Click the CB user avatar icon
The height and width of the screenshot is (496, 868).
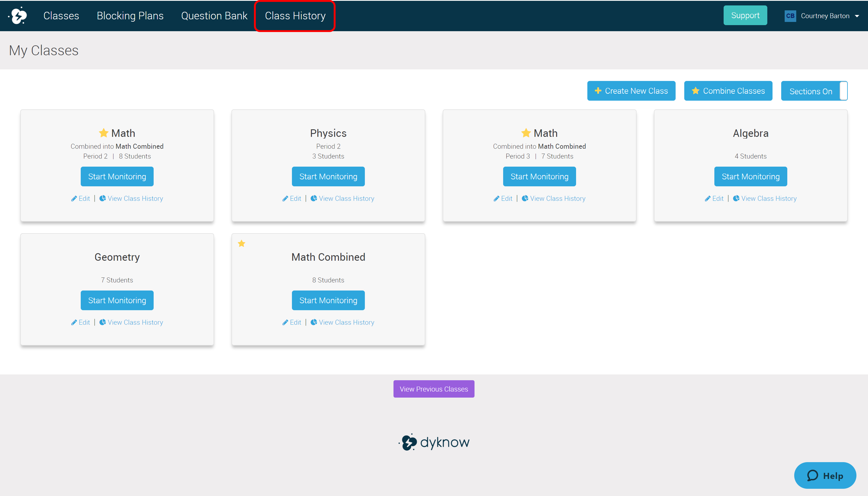point(790,16)
